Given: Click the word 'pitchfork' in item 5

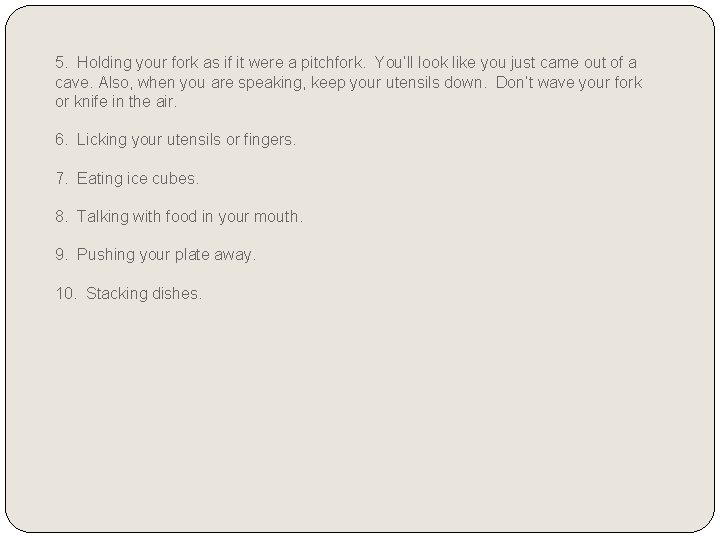Looking at the screenshot, I should 331,63.
